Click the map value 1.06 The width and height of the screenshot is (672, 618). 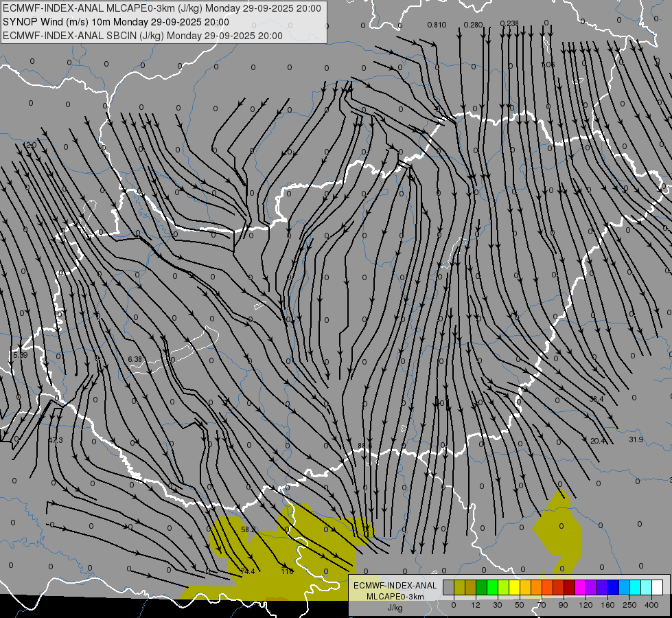click(x=548, y=65)
